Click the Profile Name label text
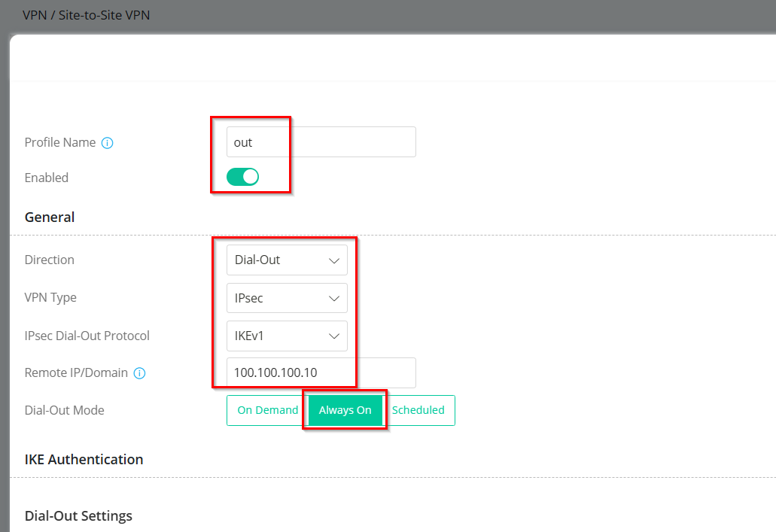 60,142
